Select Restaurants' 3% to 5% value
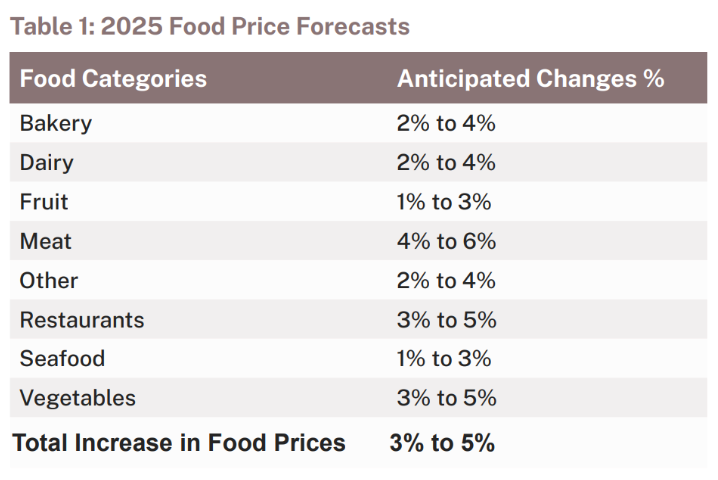The height and width of the screenshot is (480, 718). (x=446, y=320)
